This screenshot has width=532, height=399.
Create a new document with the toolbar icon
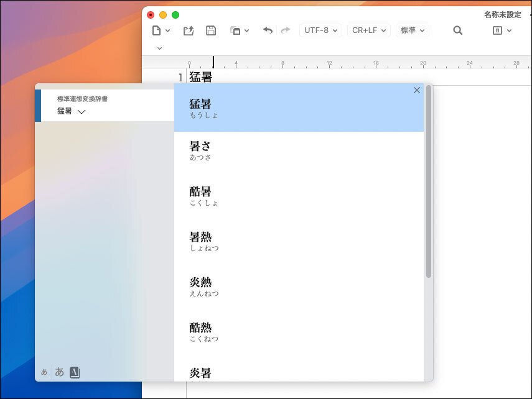coord(157,30)
